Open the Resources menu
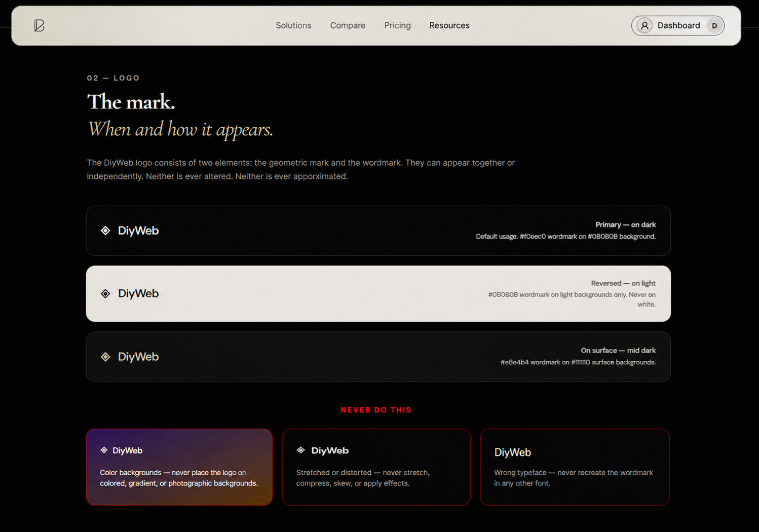 (x=449, y=25)
